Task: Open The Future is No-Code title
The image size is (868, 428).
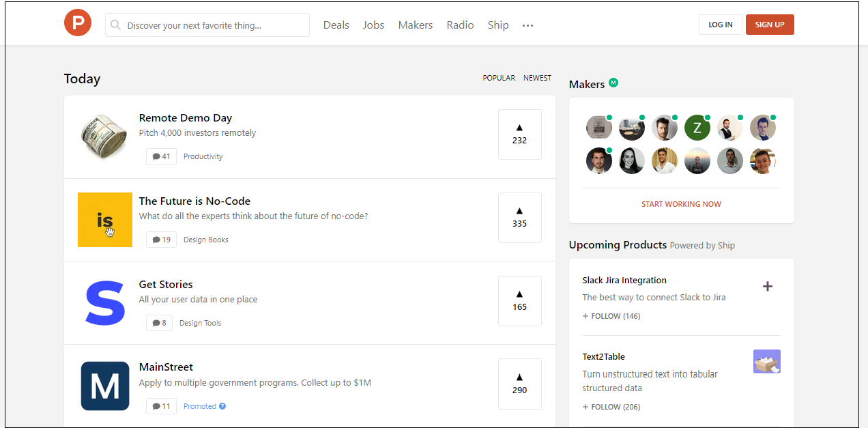Action: pyautogui.click(x=194, y=201)
